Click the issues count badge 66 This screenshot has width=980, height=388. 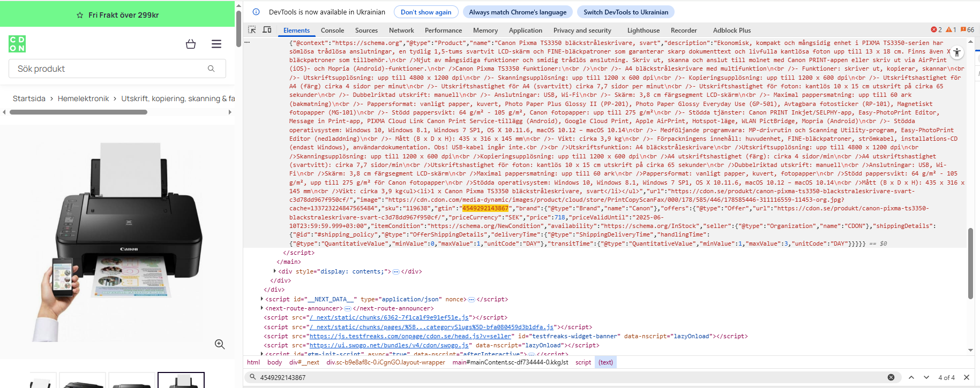(968, 30)
